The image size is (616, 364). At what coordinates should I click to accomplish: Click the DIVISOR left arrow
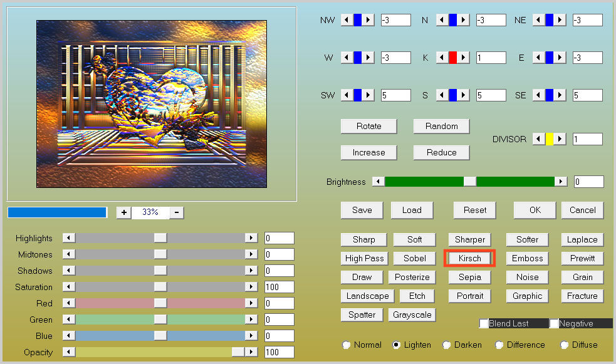click(x=538, y=139)
